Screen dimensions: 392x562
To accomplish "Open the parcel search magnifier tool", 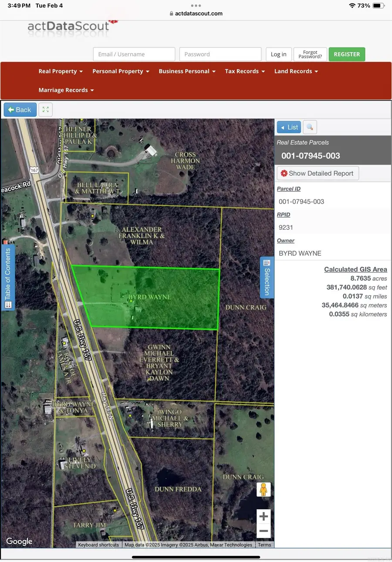I will coord(310,127).
